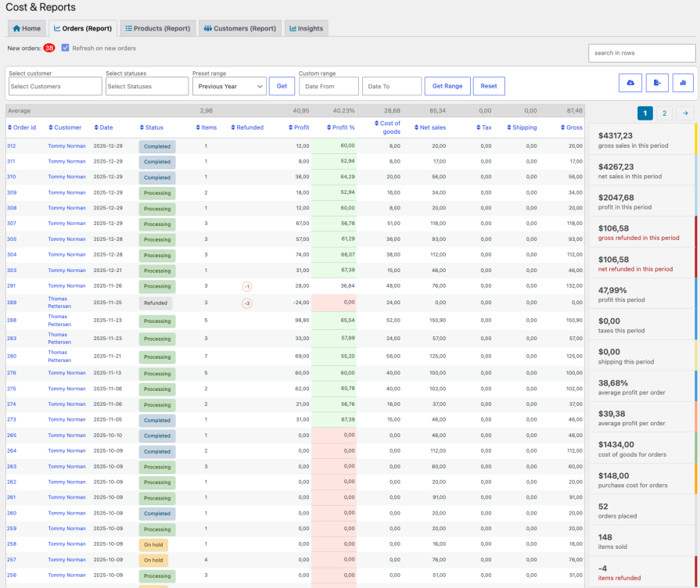This screenshot has width=700, height=588.
Task: Click the Get Range button
Action: [x=447, y=86]
